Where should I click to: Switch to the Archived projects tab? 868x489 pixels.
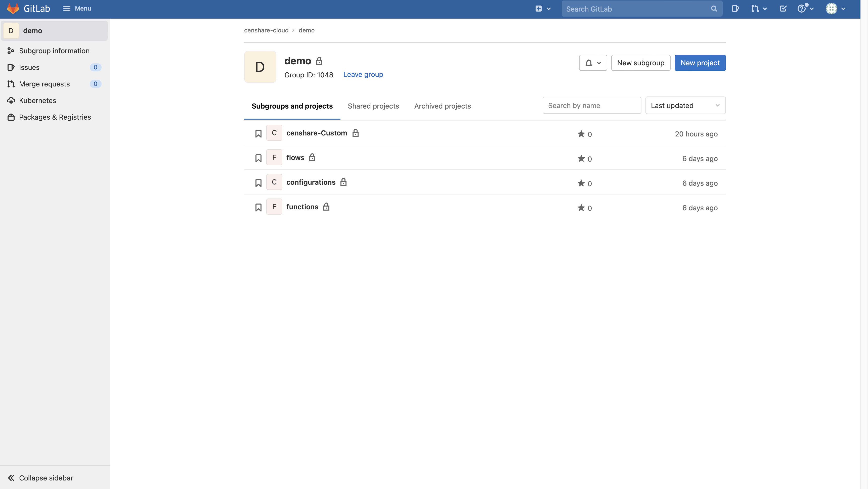(443, 106)
